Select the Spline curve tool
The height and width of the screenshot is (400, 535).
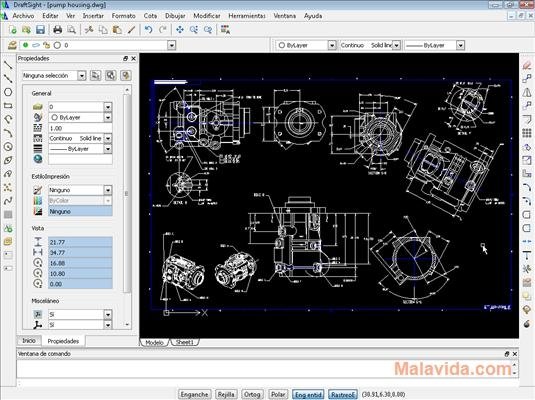8,201
